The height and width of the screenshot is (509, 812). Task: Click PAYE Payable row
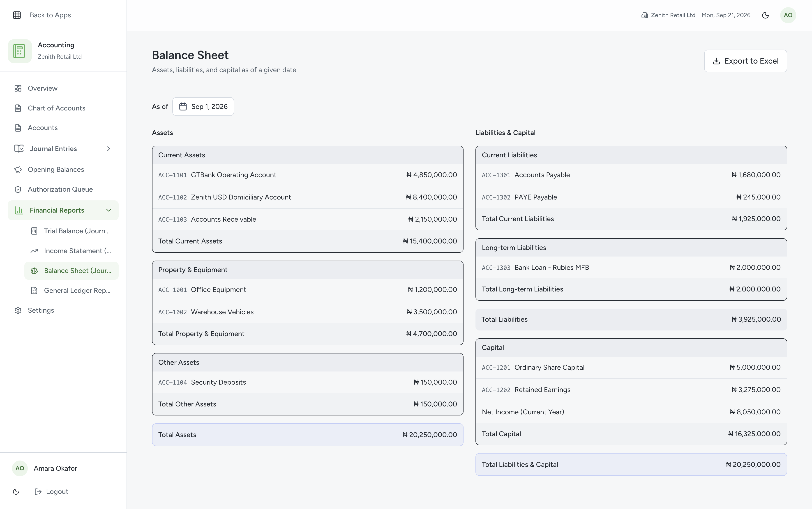(631, 197)
